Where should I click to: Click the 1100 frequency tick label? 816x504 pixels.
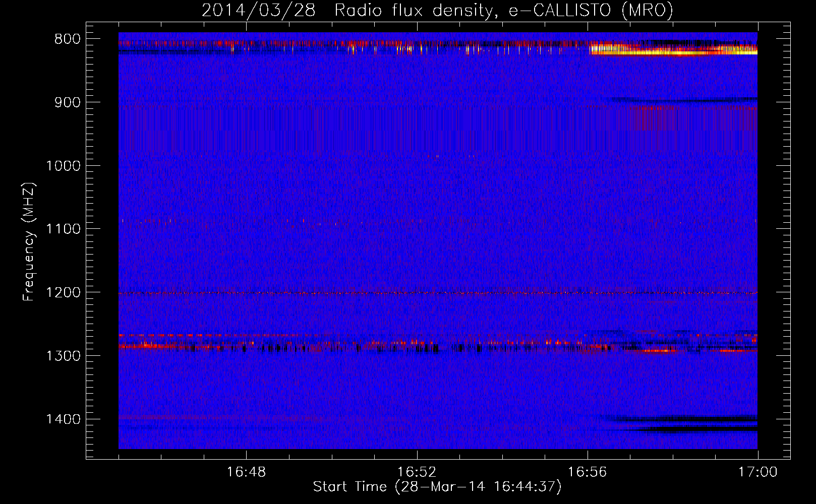tap(64, 229)
